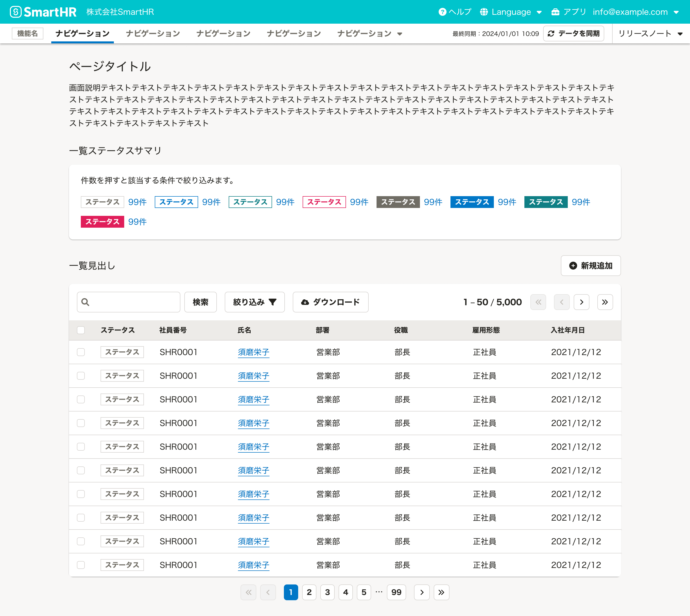Toggle the select-all header checkbox
690x616 pixels.
click(x=81, y=330)
